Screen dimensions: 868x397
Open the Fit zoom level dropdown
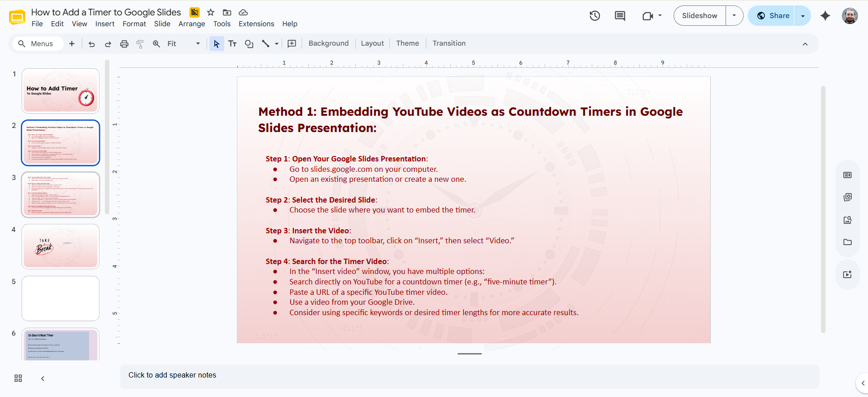[184, 44]
